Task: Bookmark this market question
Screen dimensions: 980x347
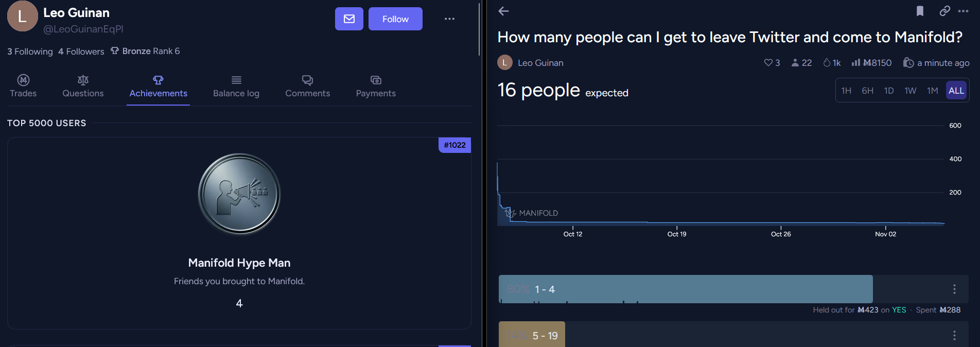Action: (920, 11)
